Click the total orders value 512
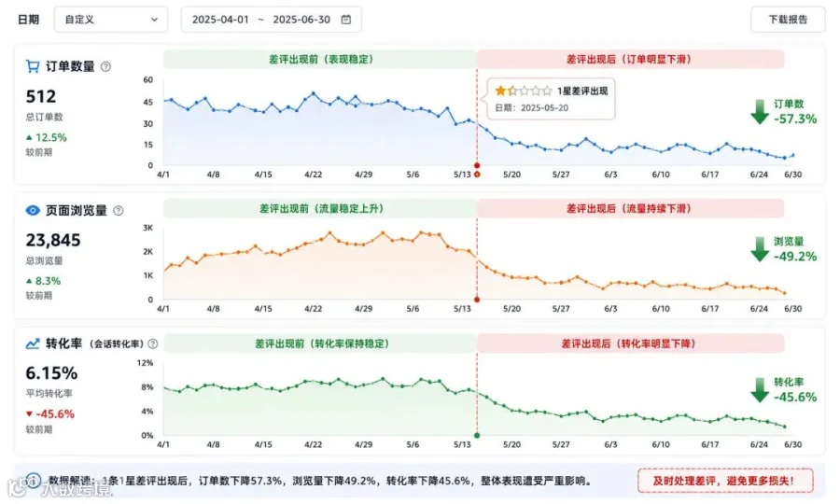Viewport: 840px width, 504px height. click(x=41, y=96)
